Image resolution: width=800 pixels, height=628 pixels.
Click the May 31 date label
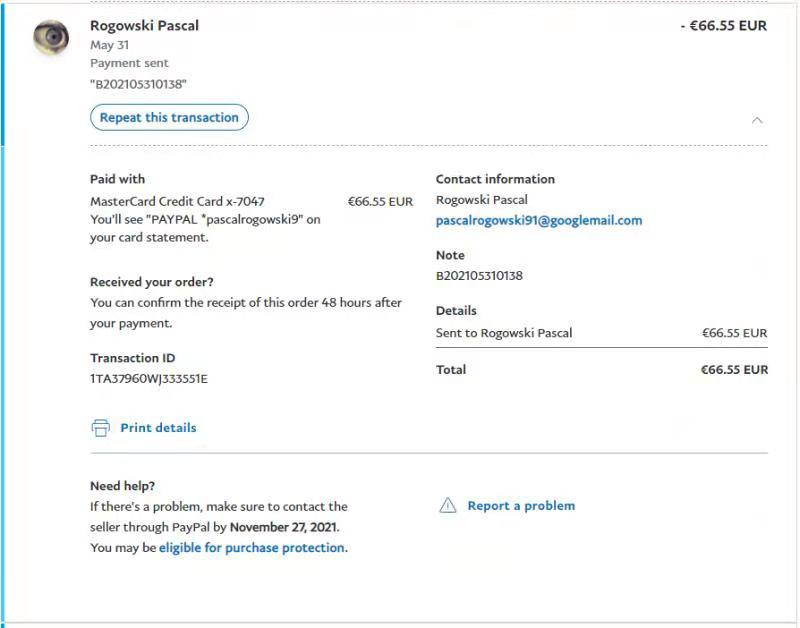[x=109, y=45]
